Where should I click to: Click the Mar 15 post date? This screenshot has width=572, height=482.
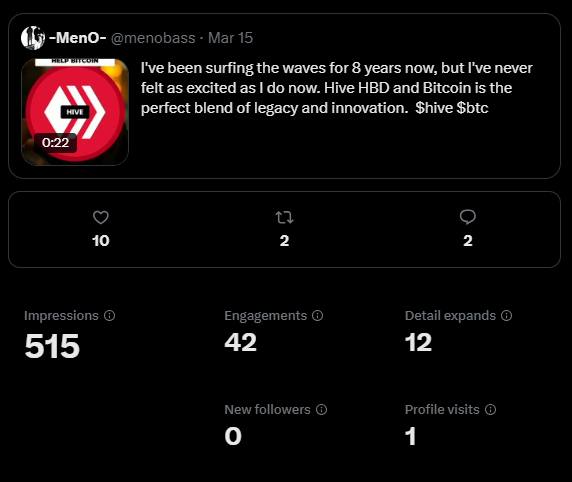click(231, 38)
